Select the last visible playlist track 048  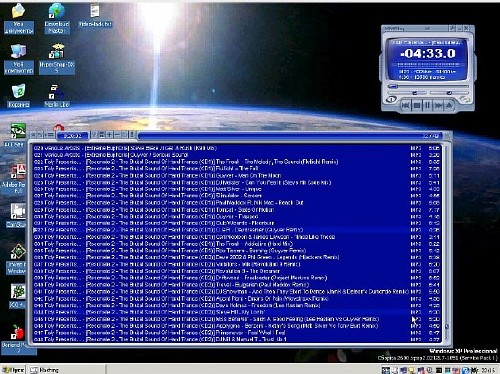[237, 339]
